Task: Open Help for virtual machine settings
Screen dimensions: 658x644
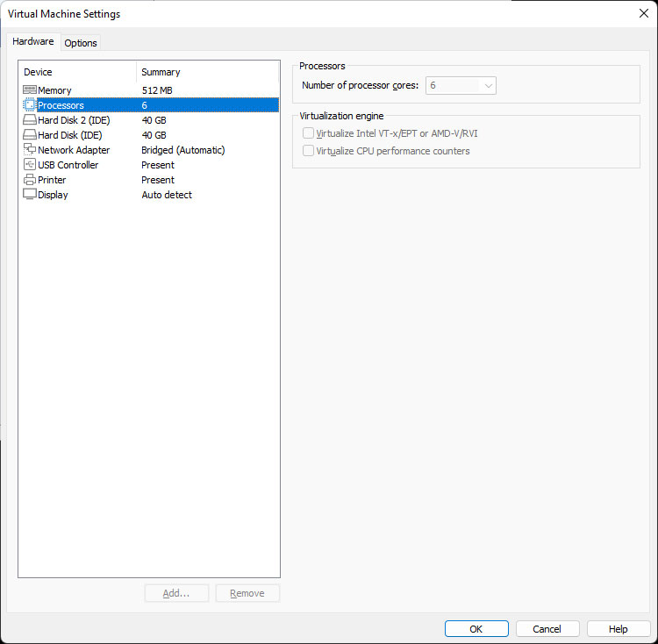Action: (x=619, y=629)
